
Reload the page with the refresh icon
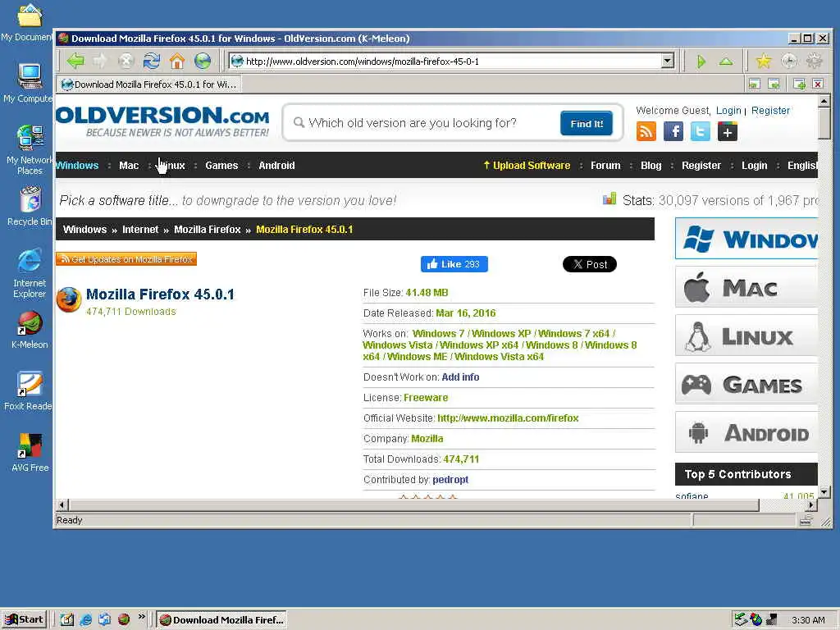coord(152,61)
